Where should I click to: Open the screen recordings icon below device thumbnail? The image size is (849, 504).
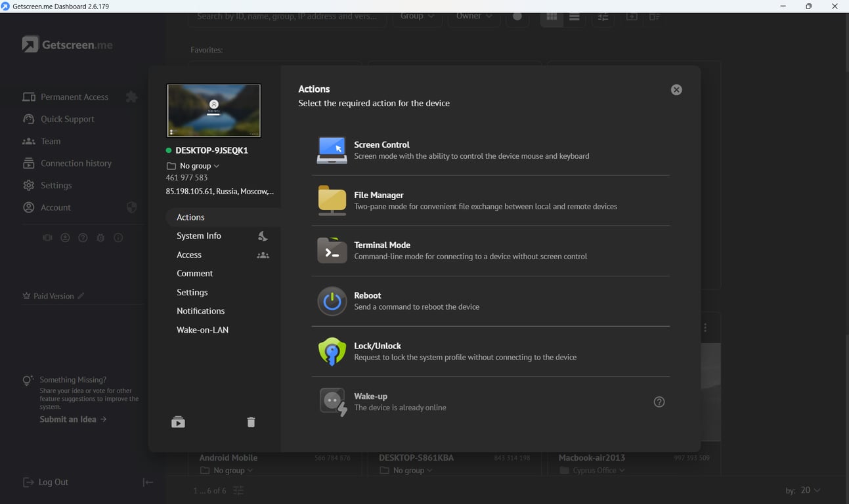click(x=178, y=422)
